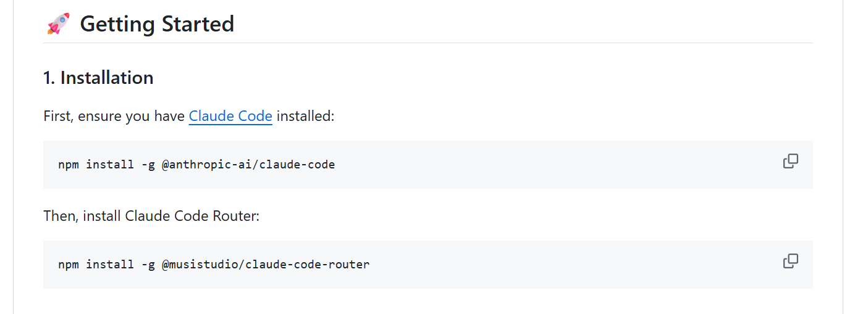Copy the claude-code-router install command

[x=790, y=262]
